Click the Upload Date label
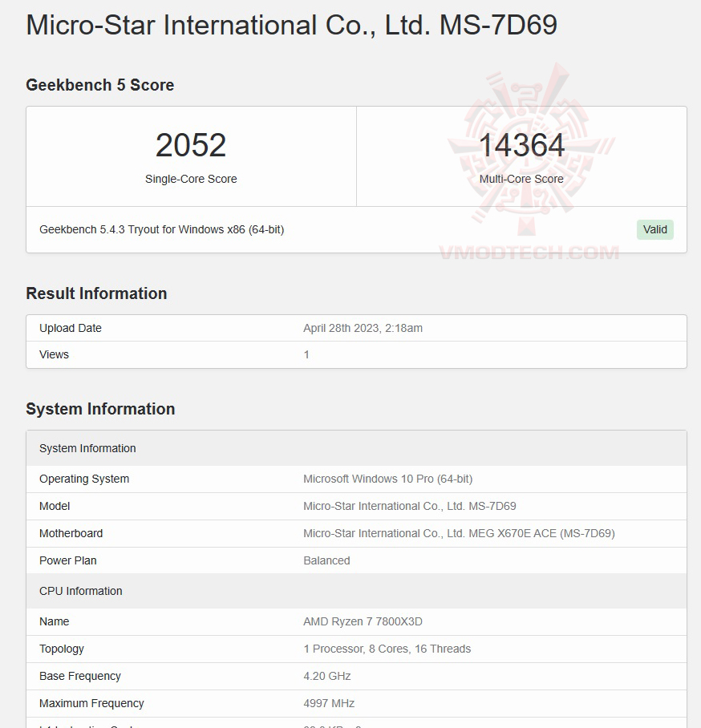The width and height of the screenshot is (701, 728). click(x=70, y=328)
